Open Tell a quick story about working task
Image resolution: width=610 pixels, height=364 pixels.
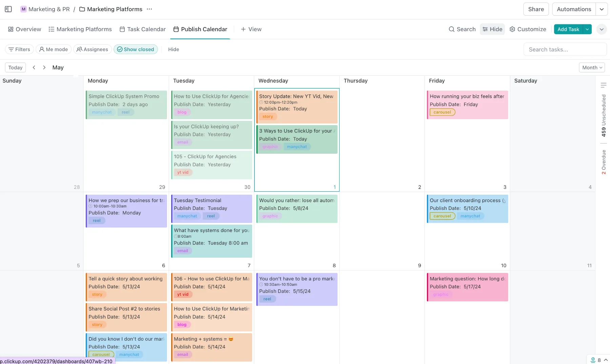coord(126,287)
